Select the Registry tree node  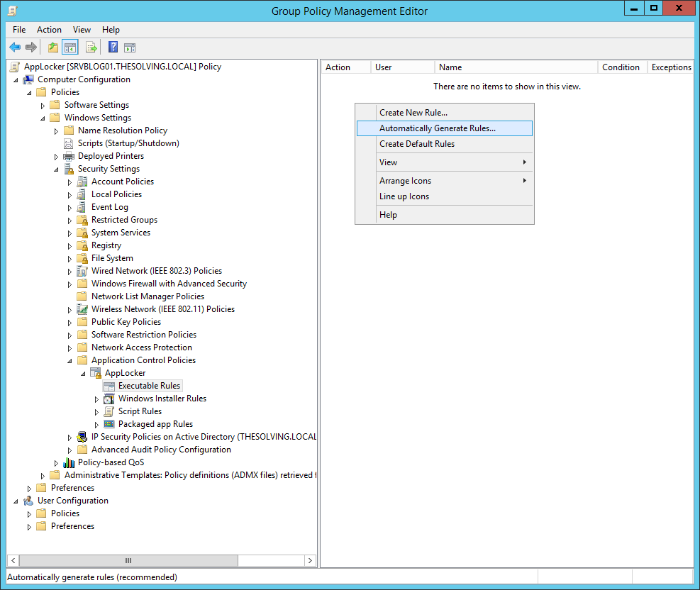(x=106, y=245)
